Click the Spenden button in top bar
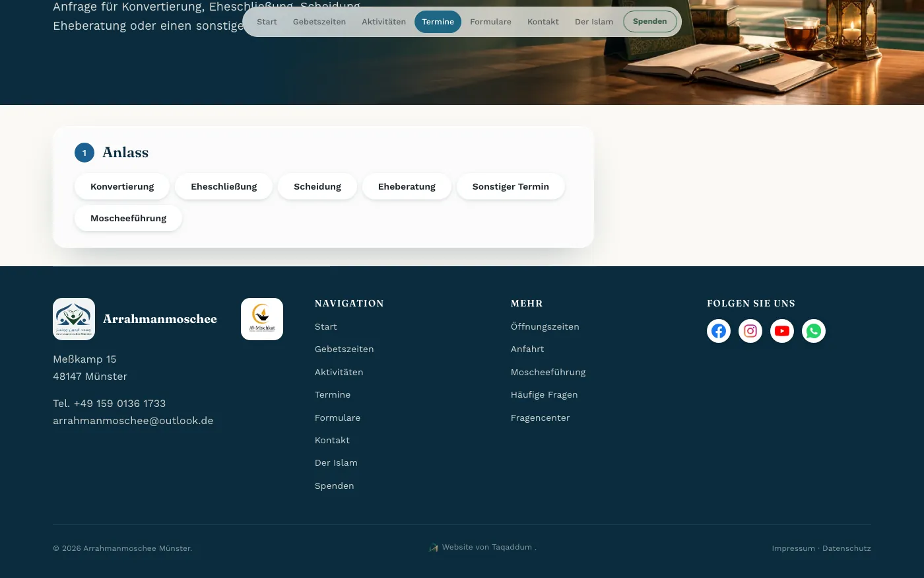 650,21
